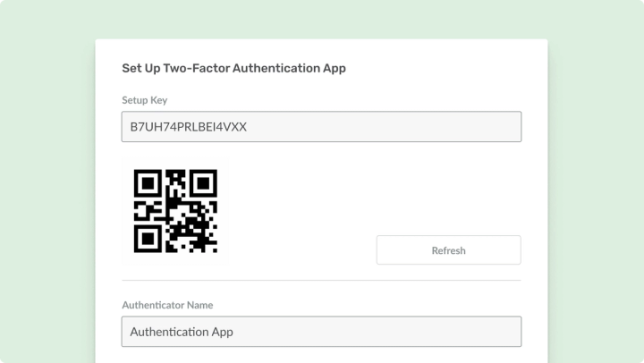
Task: Select the QR code image
Action: (175, 211)
